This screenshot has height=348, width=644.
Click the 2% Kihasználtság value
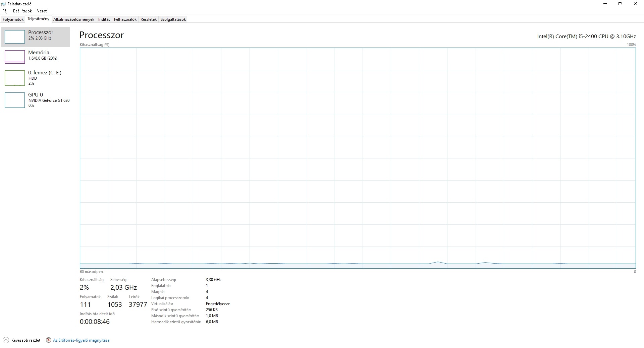click(84, 287)
